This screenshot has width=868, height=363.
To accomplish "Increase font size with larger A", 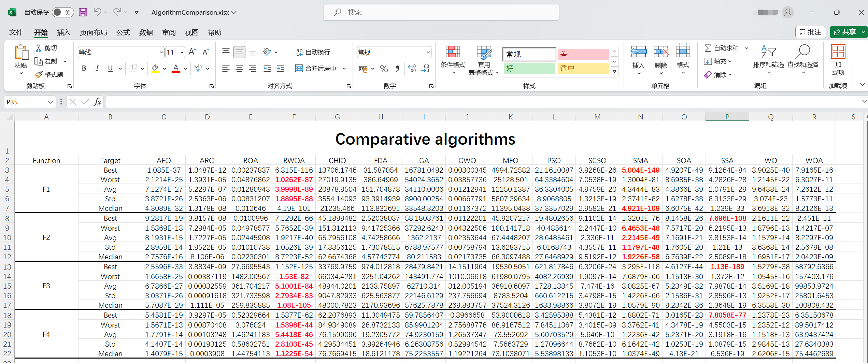I will [192, 52].
